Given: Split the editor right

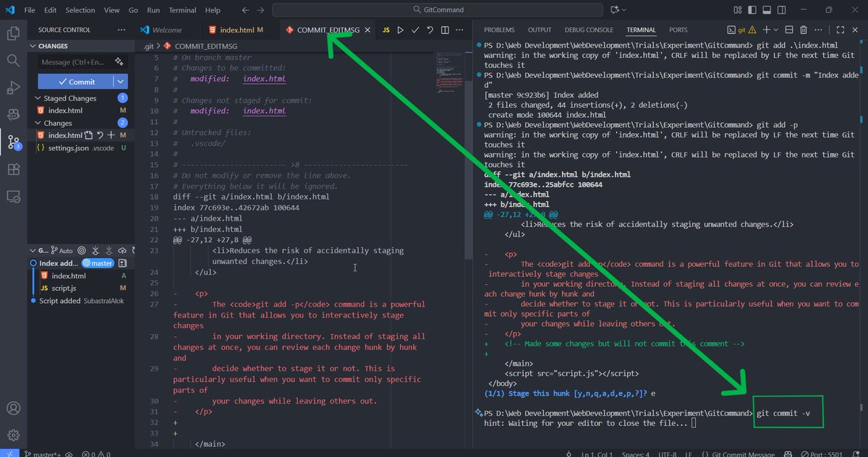Looking at the screenshot, I should [x=445, y=30].
